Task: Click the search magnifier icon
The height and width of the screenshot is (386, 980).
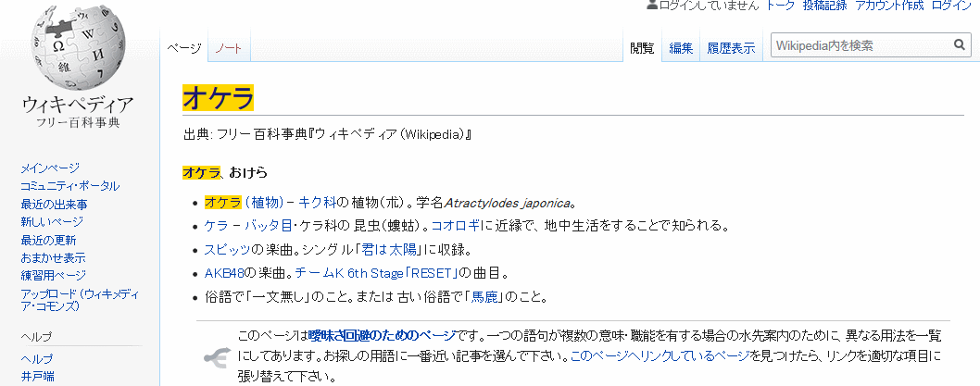Action: [959, 45]
